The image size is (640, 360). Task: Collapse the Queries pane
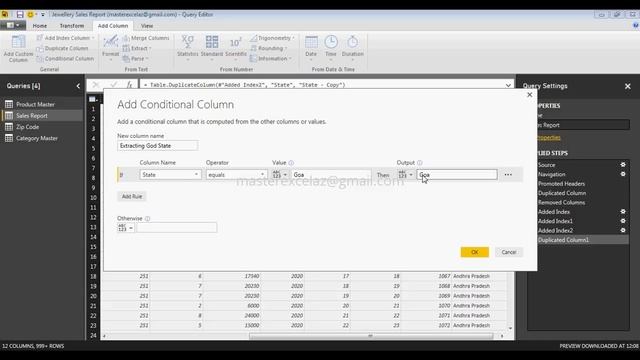click(78, 86)
